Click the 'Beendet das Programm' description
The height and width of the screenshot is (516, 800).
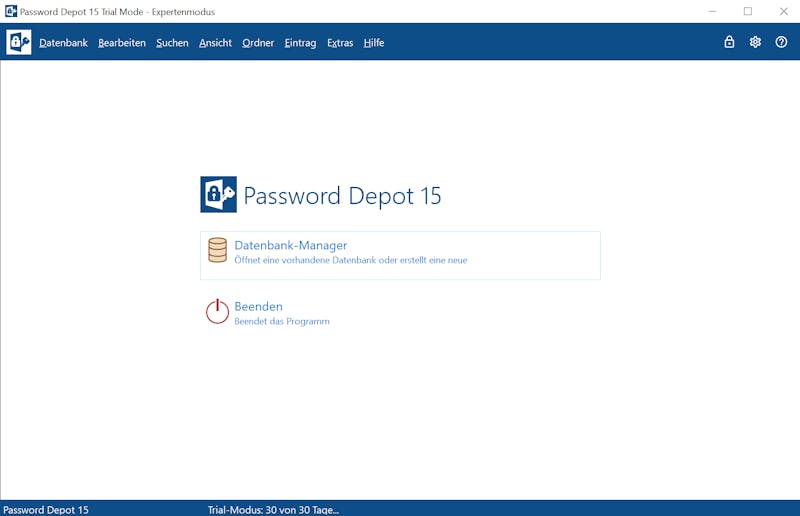point(282,322)
